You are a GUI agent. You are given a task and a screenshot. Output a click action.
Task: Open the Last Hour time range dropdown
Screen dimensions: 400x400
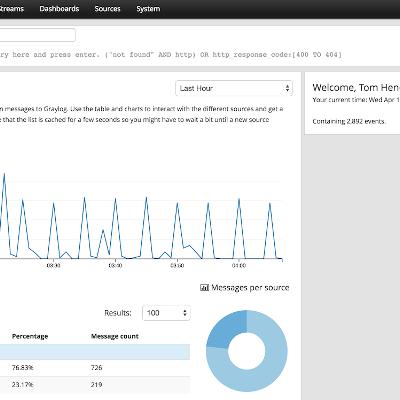(x=234, y=88)
